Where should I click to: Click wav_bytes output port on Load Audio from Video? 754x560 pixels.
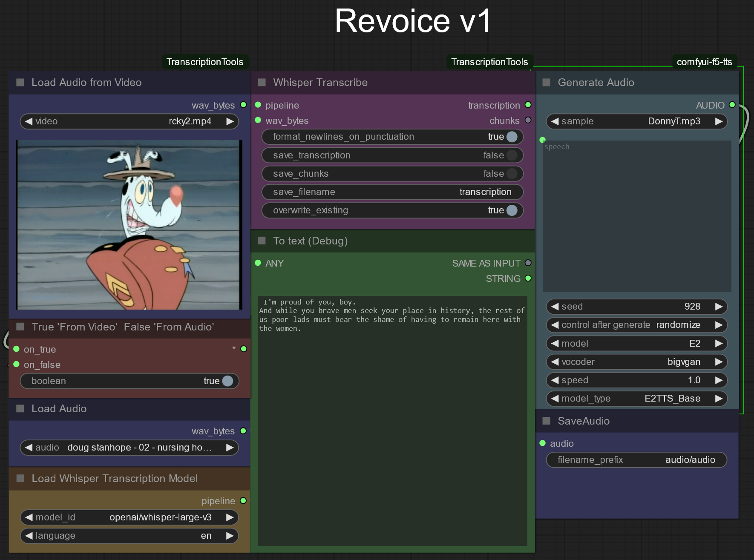[x=243, y=105]
